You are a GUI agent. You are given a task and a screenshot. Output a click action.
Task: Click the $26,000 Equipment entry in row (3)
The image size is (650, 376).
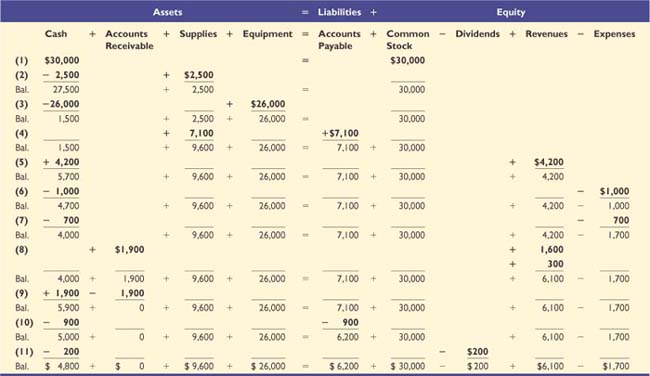point(268,104)
